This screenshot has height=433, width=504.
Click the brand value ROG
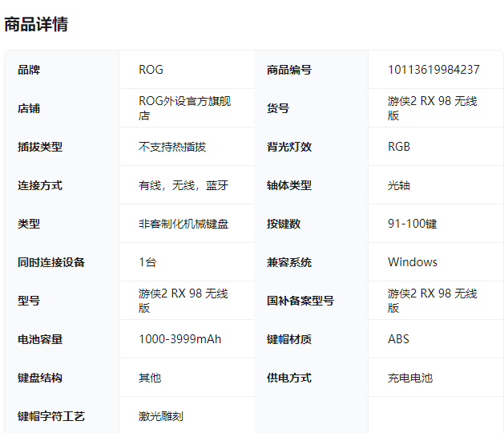tap(151, 70)
